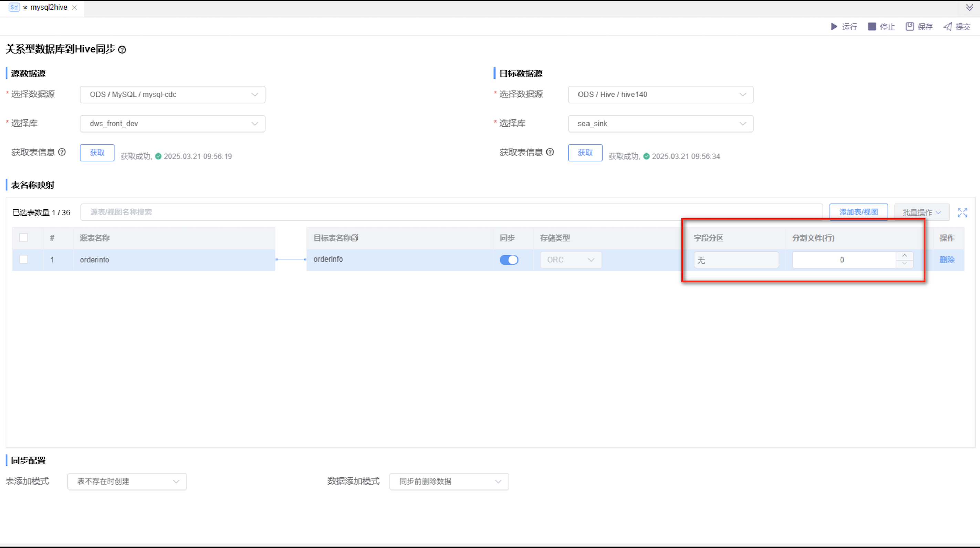
Task: Click the Run (运行) play icon
Action: point(834,27)
